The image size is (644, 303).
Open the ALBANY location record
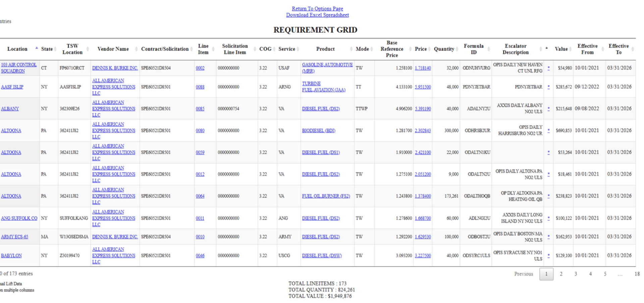[10, 108]
